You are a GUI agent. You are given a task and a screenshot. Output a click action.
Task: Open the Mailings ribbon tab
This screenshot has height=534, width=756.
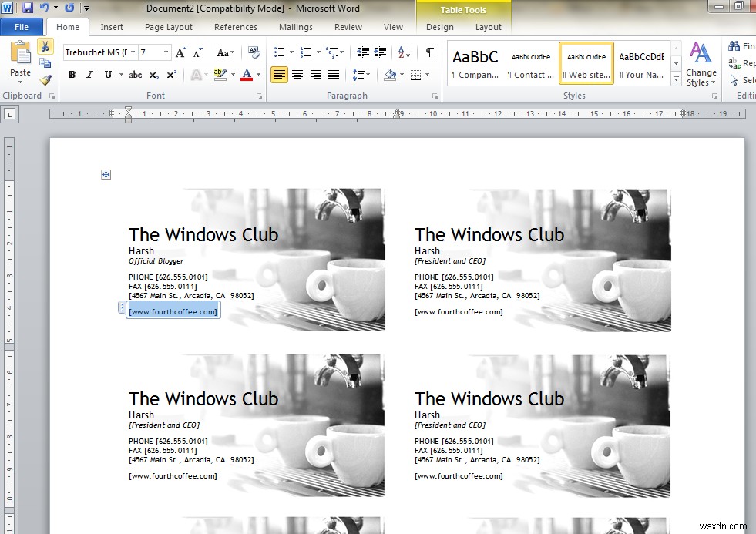296,26
